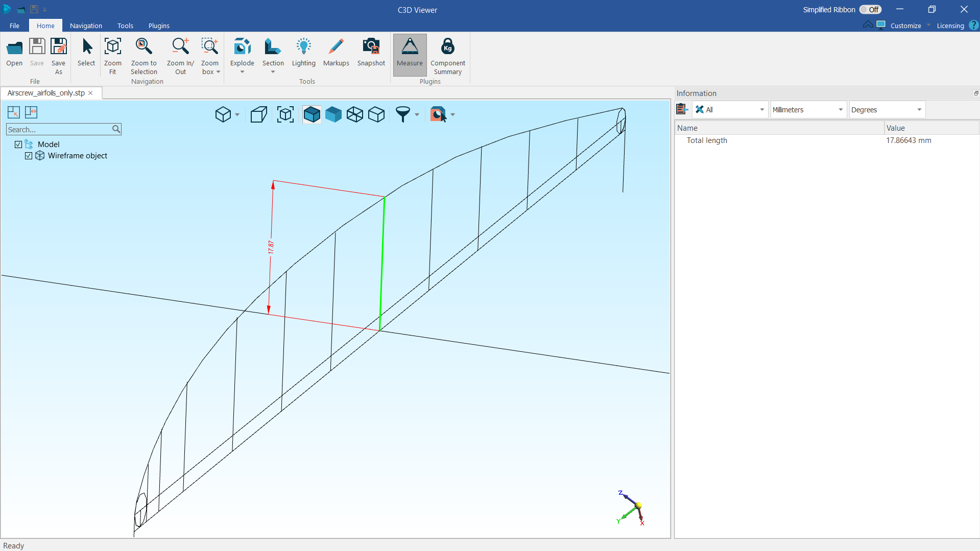Toggle the Simplified Ribbon switch
980x551 pixels.
[x=870, y=10]
